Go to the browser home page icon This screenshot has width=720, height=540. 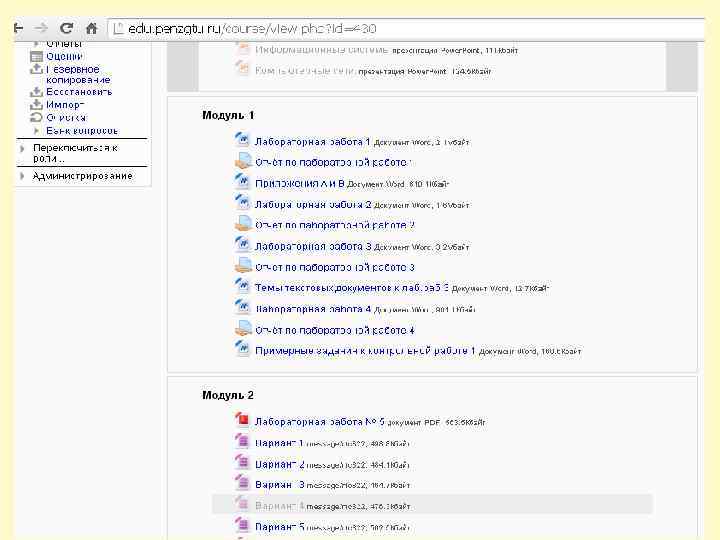pos(91,28)
